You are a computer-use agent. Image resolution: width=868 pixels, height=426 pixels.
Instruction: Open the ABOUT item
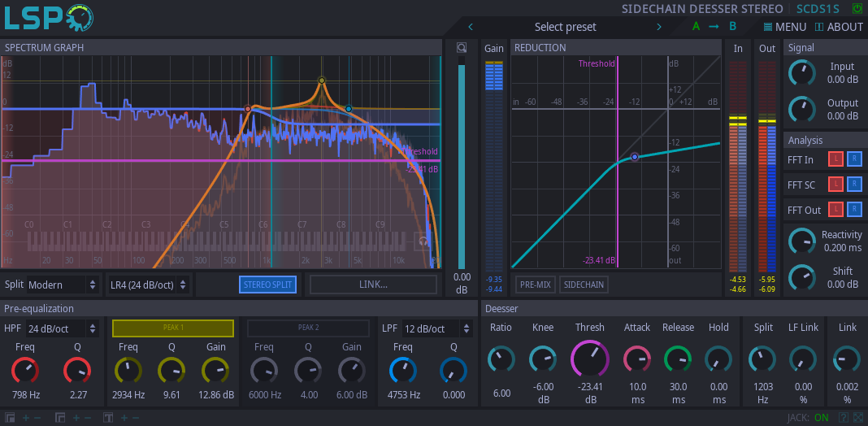[839, 27]
